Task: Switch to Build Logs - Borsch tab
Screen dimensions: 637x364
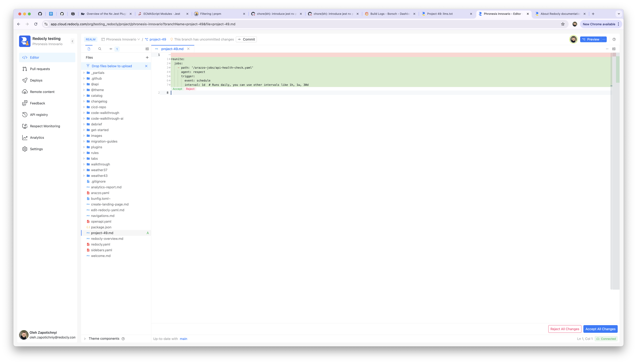Action: 390,14
